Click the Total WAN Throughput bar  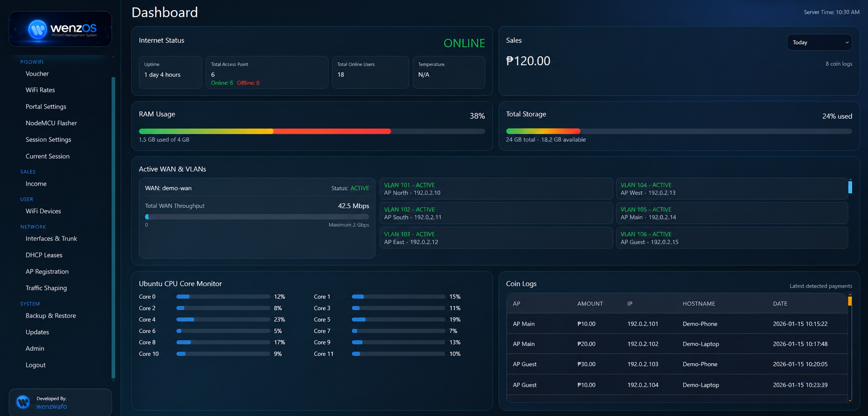tap(257, 217)
